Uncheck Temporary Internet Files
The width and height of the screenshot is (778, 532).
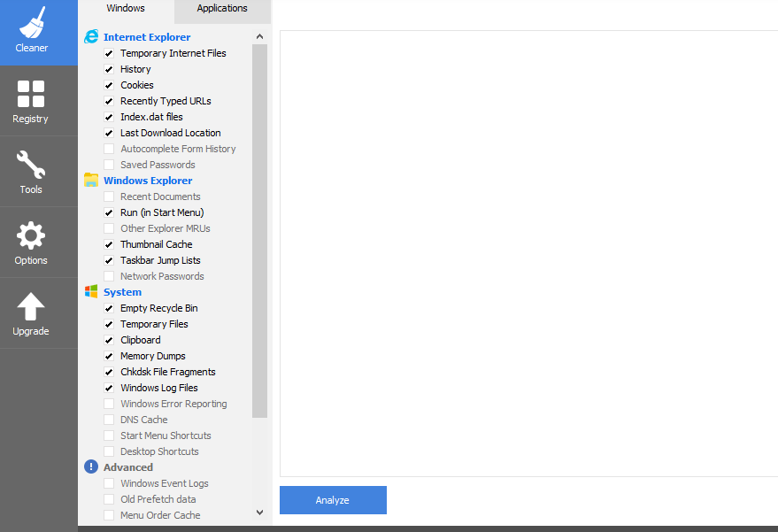click(109, 53)
